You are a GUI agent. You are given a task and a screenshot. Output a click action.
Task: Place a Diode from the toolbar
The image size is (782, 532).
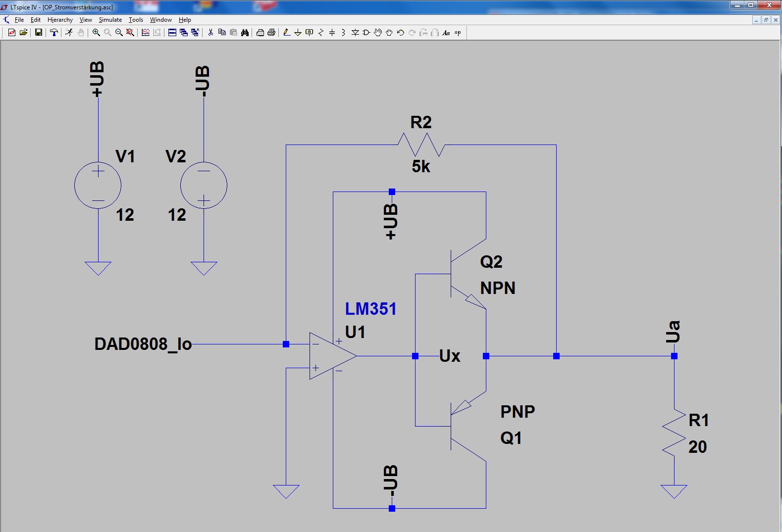tap(355, 33)
